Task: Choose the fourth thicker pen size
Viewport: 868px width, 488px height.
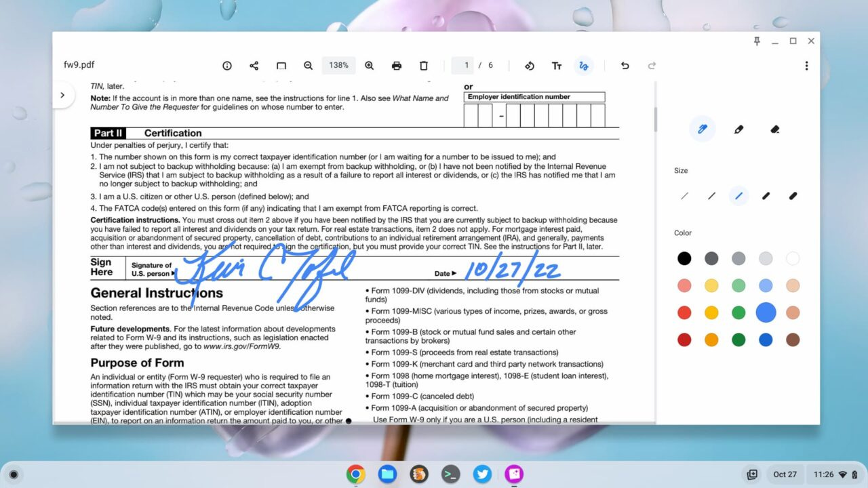Action: click(766, 196)
